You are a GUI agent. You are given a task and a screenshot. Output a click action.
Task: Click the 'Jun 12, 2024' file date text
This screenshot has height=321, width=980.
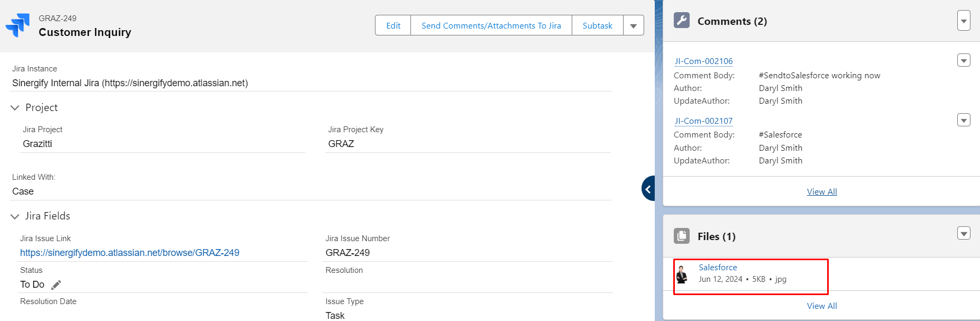coord(720,279)
